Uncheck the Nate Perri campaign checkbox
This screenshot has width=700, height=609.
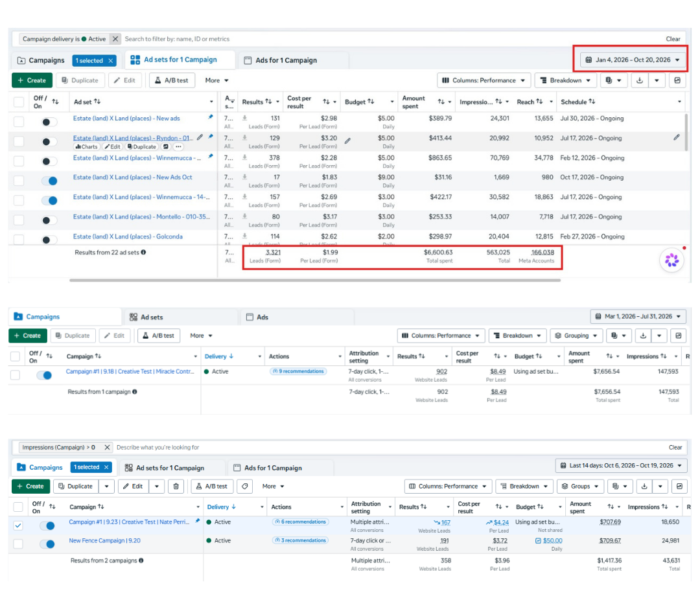(18, 525)
